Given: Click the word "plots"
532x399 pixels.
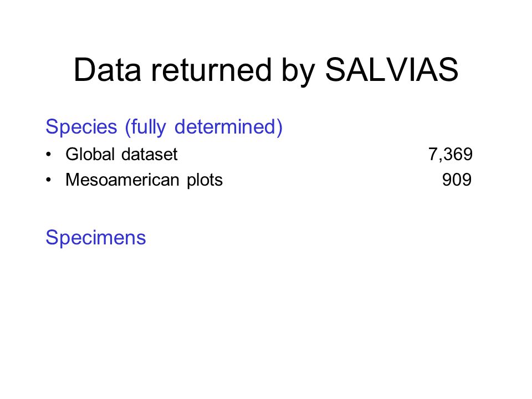Looking at the screenshot, I should pyautogui.click(x=205, y=181).
